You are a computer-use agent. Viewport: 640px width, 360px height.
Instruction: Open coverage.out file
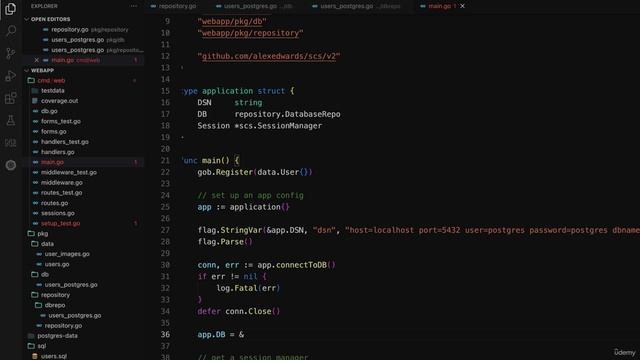(60, 101)
